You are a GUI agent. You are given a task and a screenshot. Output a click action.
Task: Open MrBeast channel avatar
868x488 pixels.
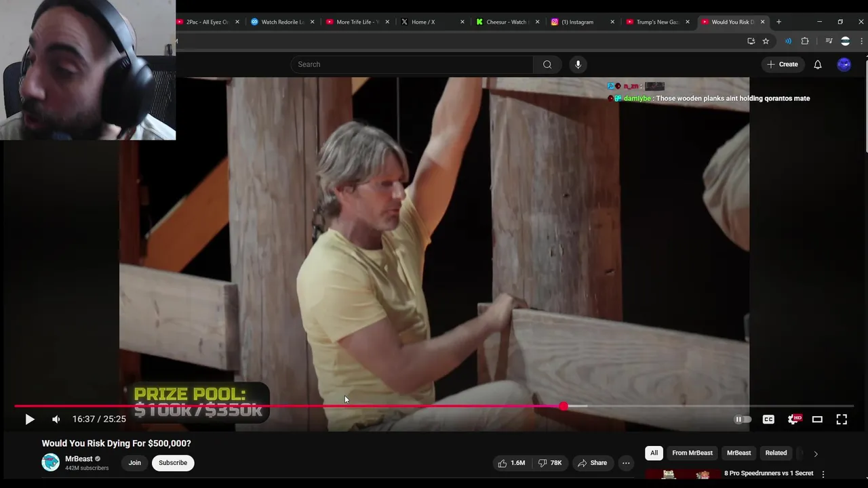(51, 463)
